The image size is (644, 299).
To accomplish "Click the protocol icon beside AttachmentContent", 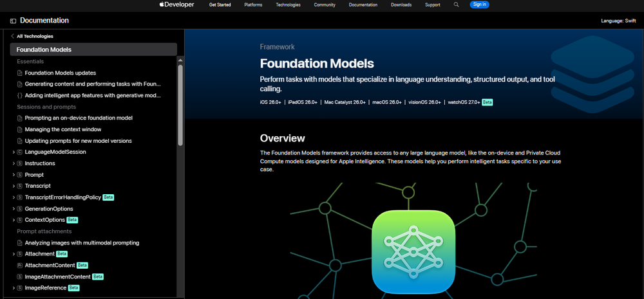I will 19,266.
